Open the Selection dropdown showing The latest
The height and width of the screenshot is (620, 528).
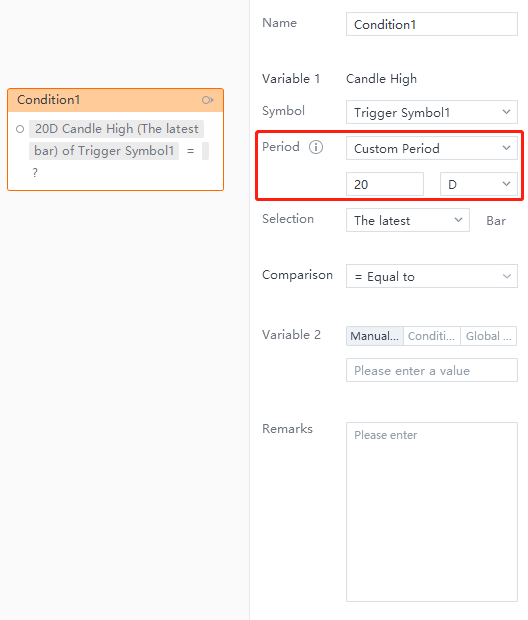tap(407, 220)
